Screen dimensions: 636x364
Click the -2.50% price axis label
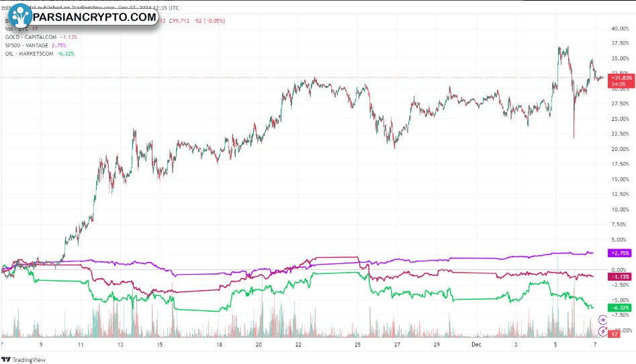coord(620,285)
